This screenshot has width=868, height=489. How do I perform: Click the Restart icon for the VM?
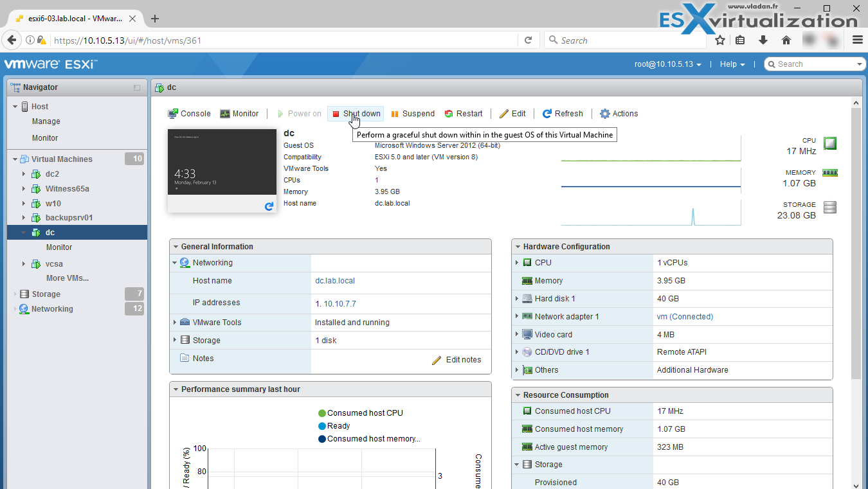[464, 113]
